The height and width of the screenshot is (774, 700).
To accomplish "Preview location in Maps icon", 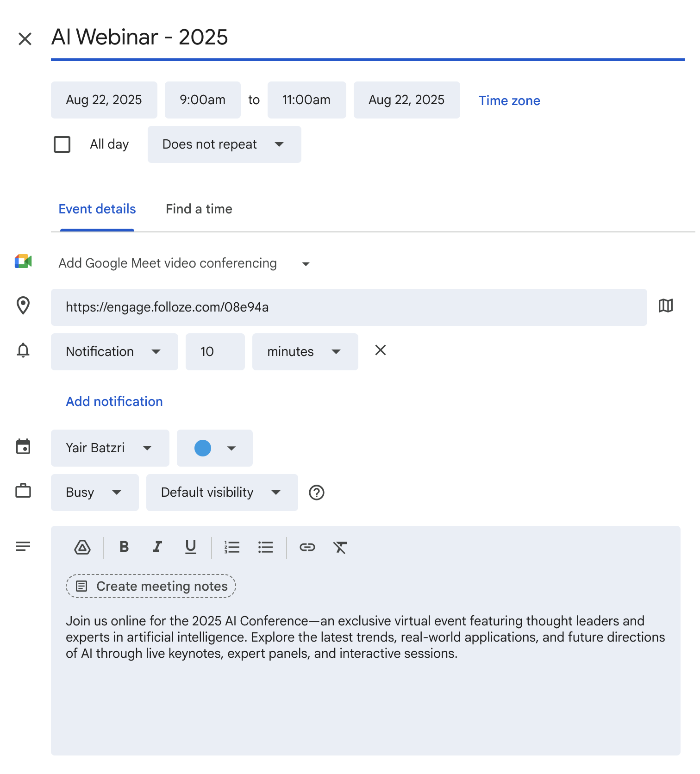I will coord(665,306).
